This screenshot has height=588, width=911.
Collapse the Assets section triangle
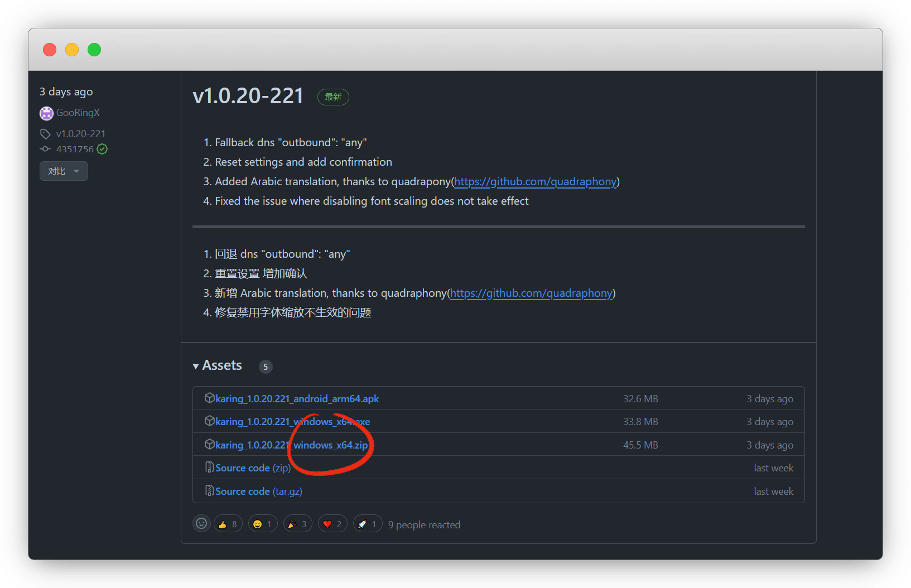(x=196, y=367)
